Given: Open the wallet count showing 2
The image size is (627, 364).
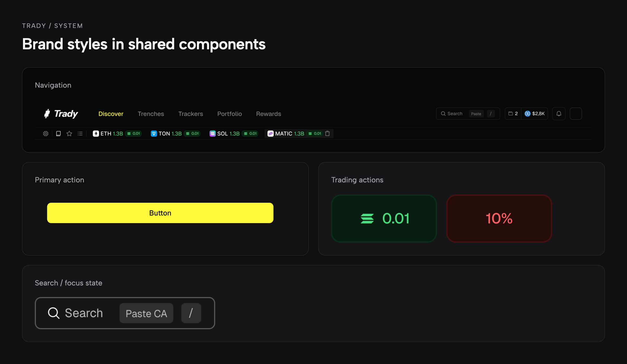Looking at the screenshot, I should click(x=513, y=114).
